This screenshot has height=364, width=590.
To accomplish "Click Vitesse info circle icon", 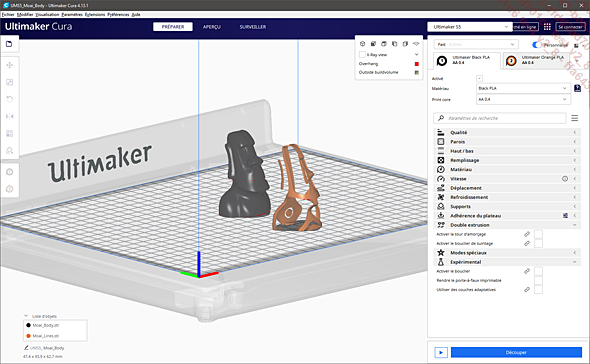I will pos(565,179).
